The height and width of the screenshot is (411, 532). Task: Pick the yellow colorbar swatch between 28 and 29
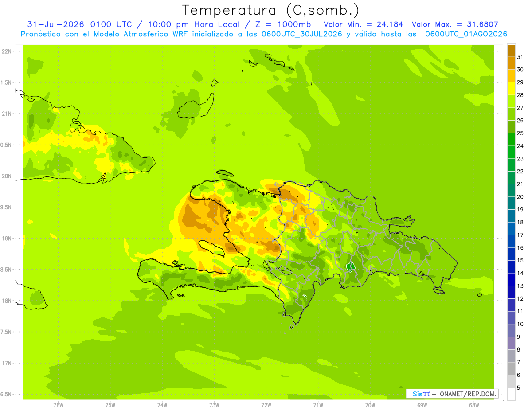click(511, 89)
